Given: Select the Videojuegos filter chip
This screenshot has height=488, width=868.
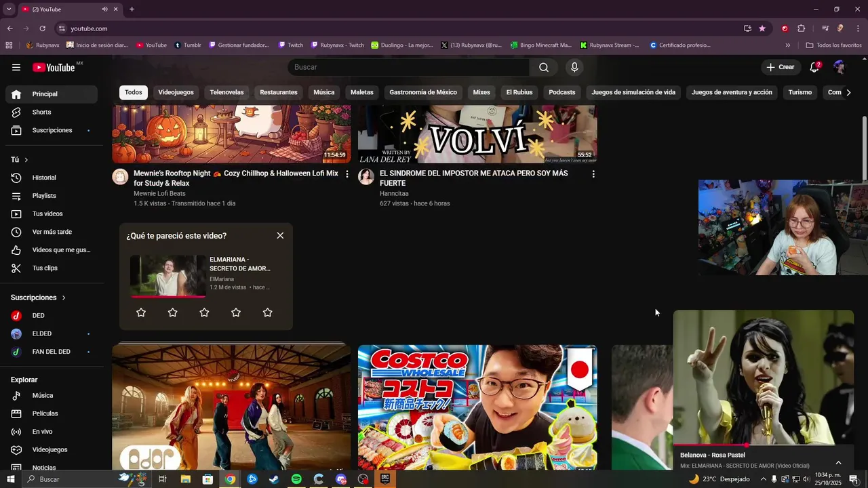Looking at the screenshot, I should tap(176, 92).
